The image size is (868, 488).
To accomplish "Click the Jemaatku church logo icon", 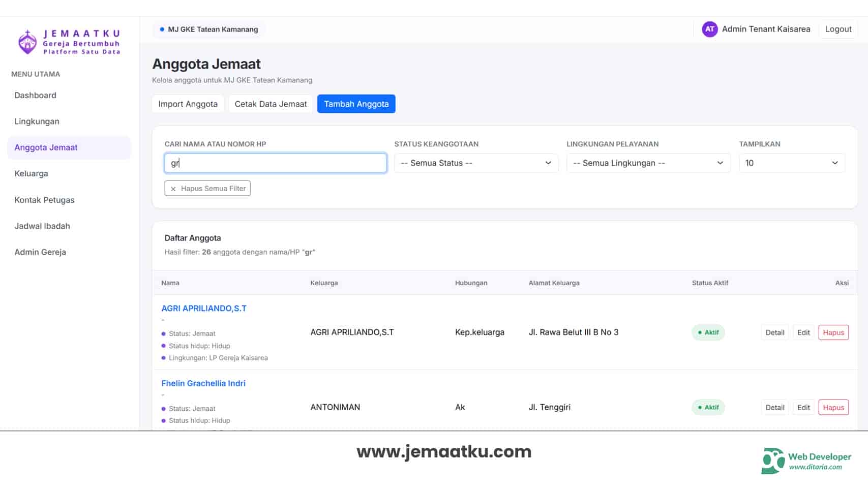I will (27, 42).
